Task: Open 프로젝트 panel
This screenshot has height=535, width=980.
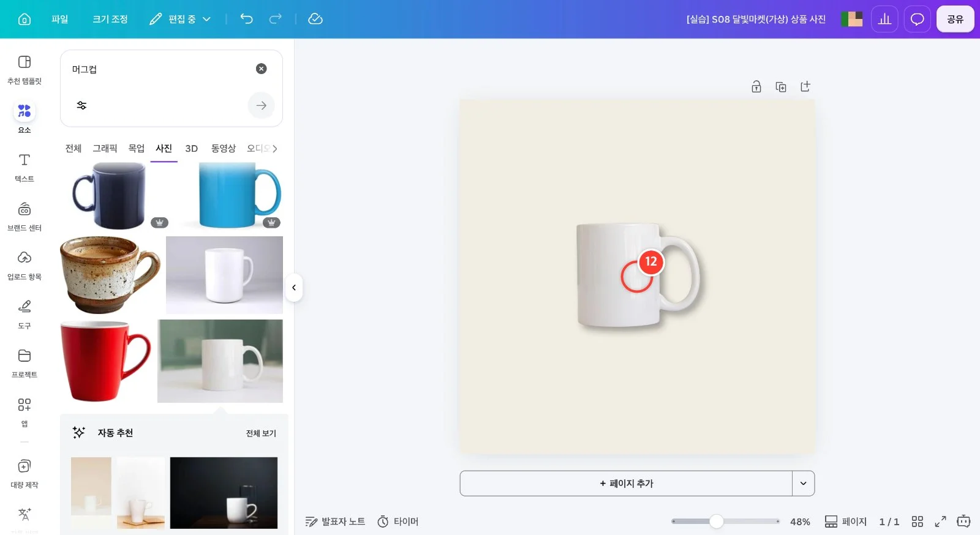Action: (x=24, y=364)
